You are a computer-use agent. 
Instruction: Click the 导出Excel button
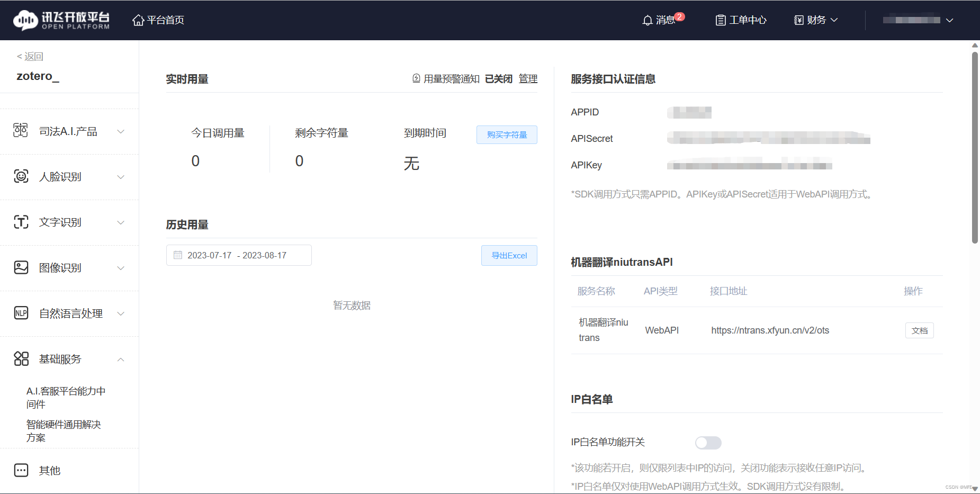(509, 255)
